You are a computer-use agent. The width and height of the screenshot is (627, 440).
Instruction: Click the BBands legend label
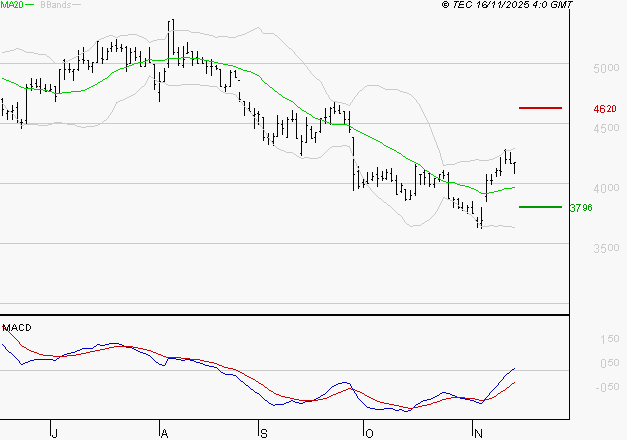[56, 5]
